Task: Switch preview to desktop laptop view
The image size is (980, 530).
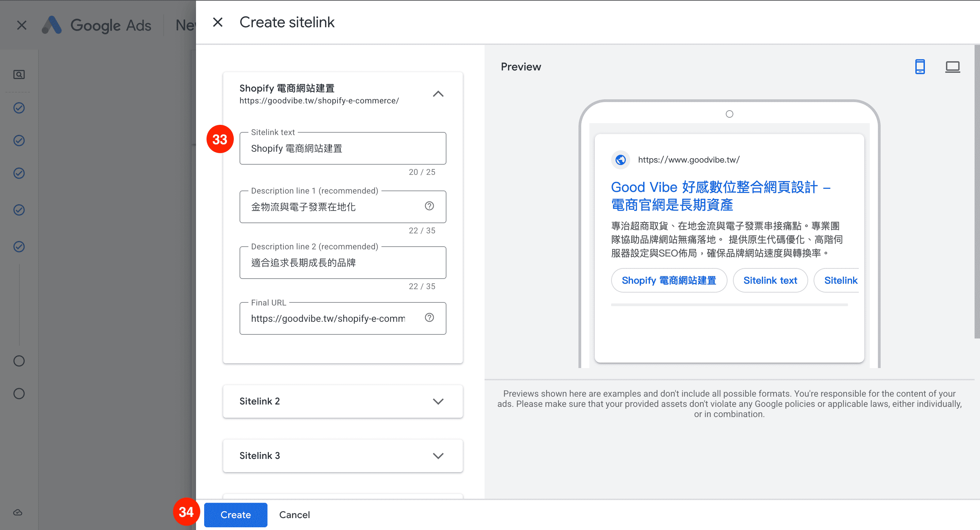Action: [x=953, y=67]
